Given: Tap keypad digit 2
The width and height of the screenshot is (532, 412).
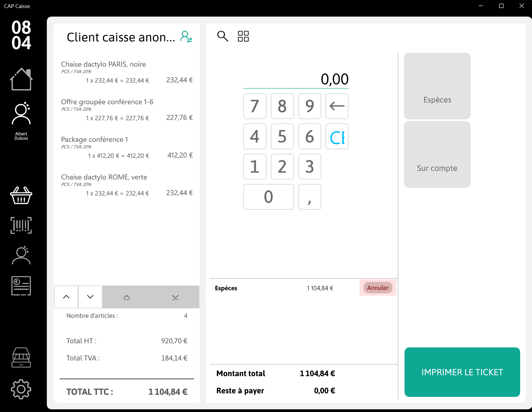Looking at the screenshot, I should [x=282, y=166].
